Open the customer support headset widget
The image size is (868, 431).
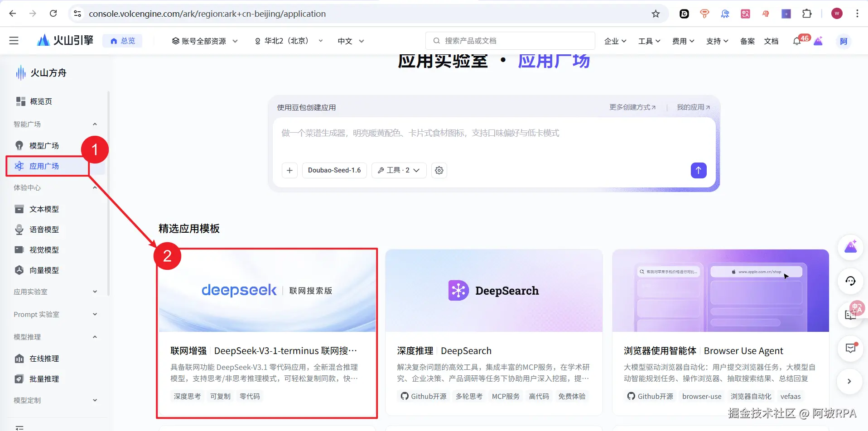tap(850, 281)
